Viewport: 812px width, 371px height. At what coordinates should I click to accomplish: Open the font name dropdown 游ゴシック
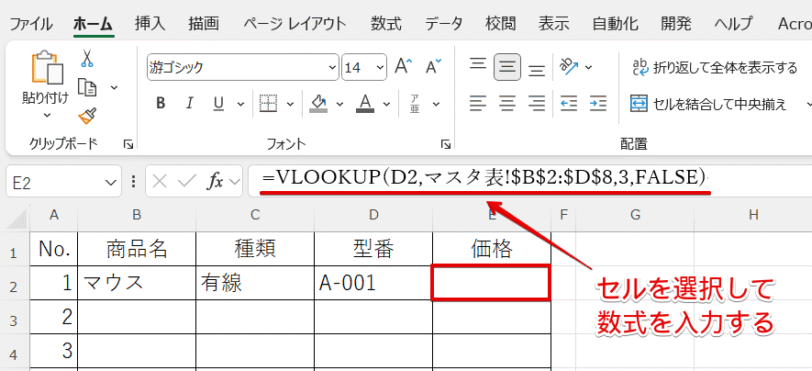[x=332, y=67]
